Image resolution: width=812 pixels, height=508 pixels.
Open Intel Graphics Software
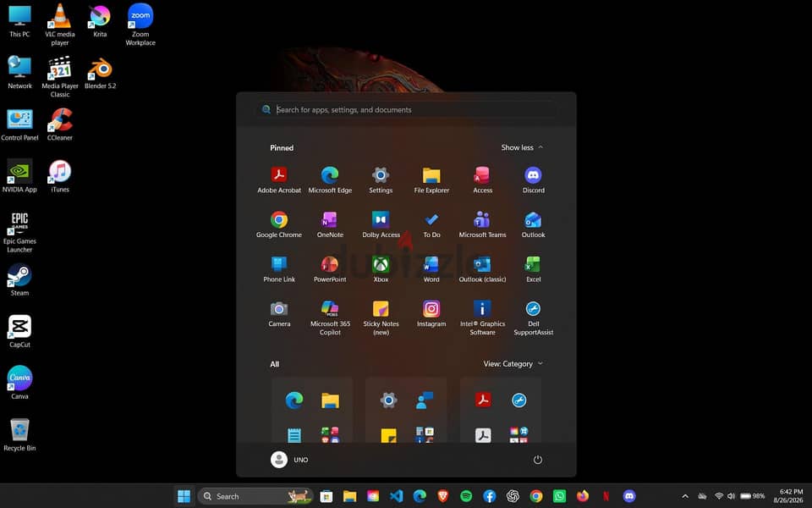pos(482,317)
